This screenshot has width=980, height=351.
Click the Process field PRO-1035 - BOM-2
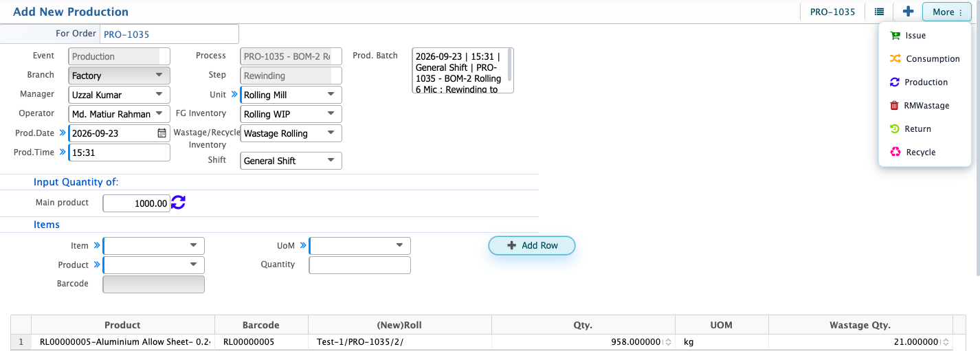click(291, 56)
